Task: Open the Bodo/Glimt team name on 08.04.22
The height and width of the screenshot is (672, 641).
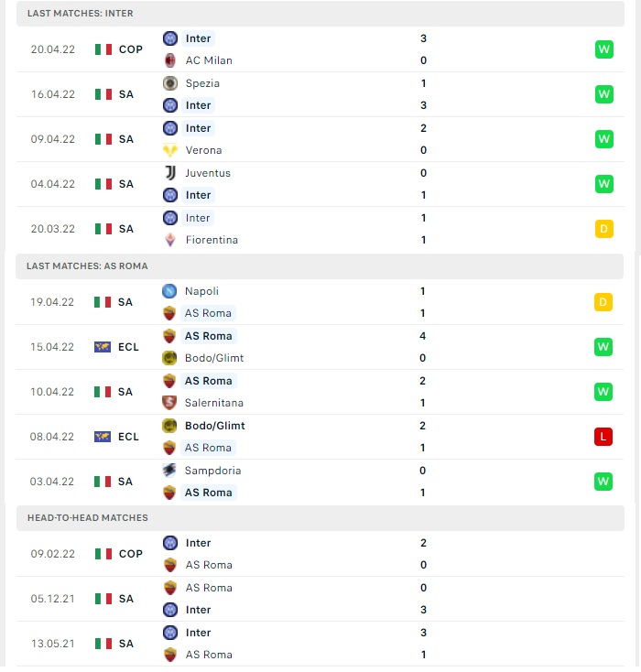Action: (215, 426)
